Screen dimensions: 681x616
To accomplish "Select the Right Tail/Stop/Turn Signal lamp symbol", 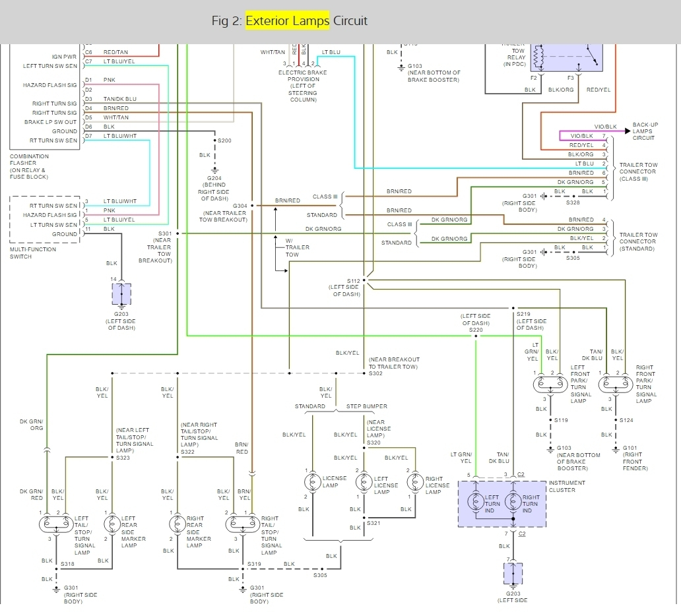I will tap(242, 524).
